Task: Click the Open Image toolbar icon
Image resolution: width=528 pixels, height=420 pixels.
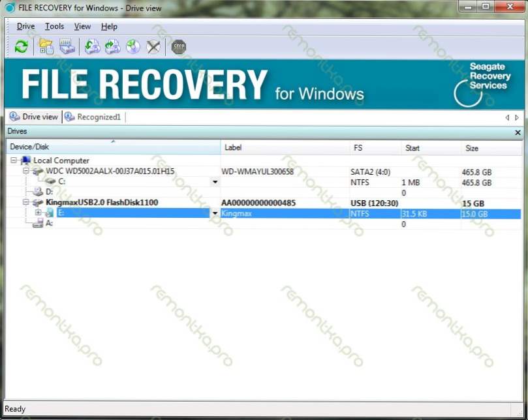Action: pyautogui.click(x=92, y=46)
